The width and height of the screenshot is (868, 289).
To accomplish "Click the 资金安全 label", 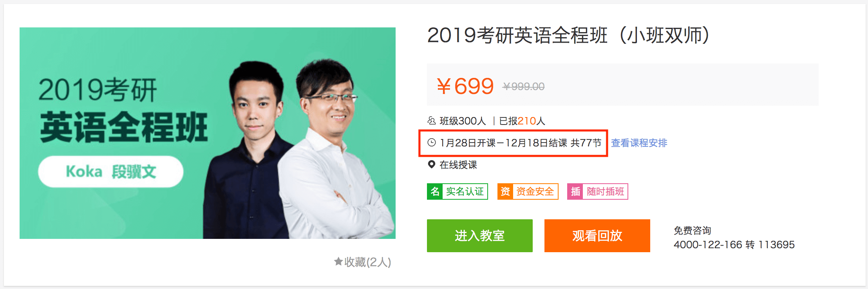I will point(535,191).
